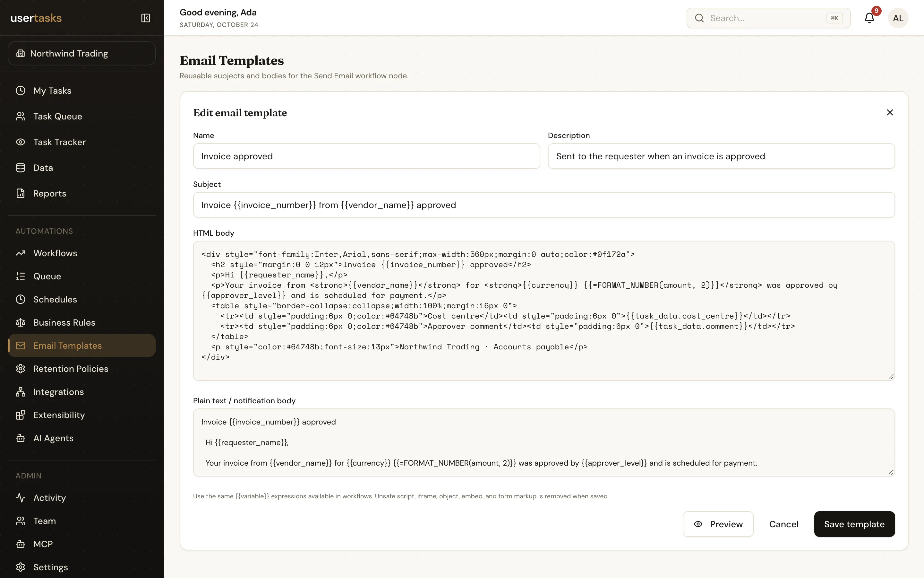Image resolution: width=924 pixels, height=578 pixels.
Task: Click the Task Queue people icon
Action: point(21,116)
